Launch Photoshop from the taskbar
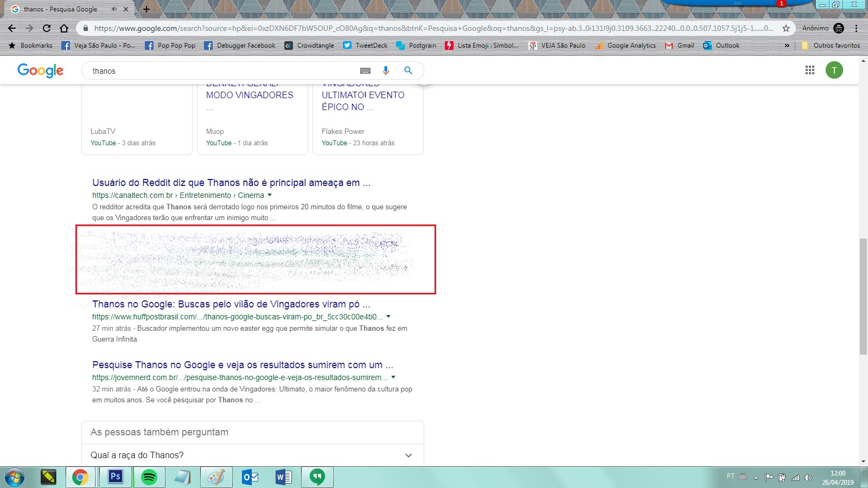 (114, 477)
